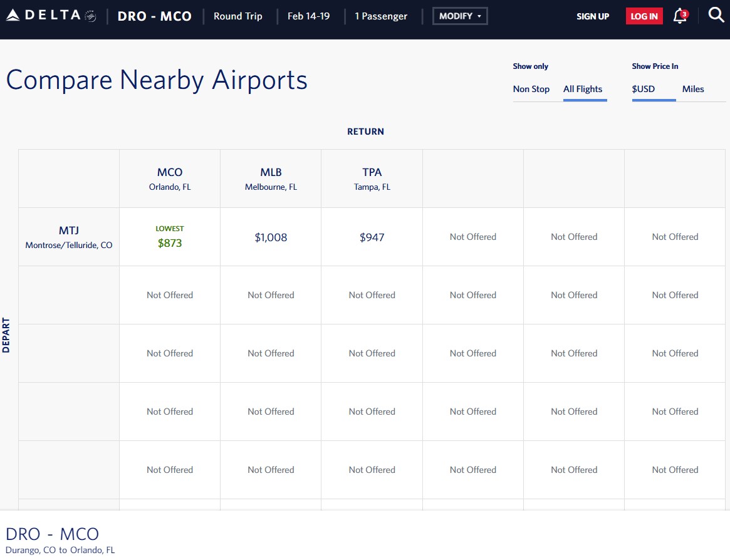Viewport: 730px width, 560px height.
Task: Open site search with the magnifier icon
Action: pyautogui.click(x=716, y=16)
